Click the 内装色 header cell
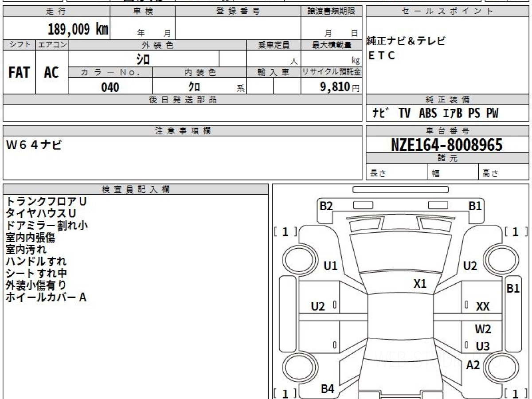The height and width of the screenshot is (399, 532). (x=199, y=72)
